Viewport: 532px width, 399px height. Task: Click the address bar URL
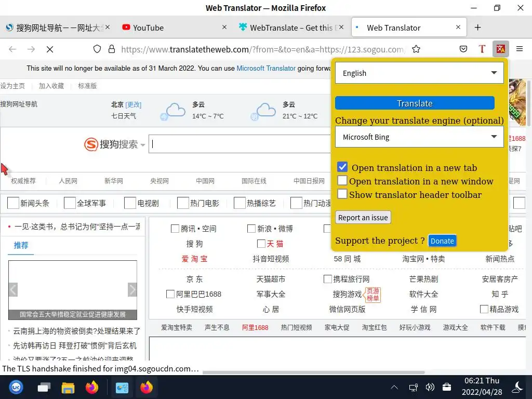[x=263, y=49]
